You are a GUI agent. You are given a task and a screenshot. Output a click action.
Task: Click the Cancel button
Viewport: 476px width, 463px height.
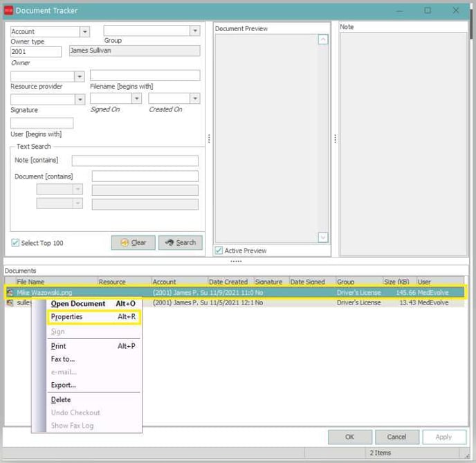point(396,437)
